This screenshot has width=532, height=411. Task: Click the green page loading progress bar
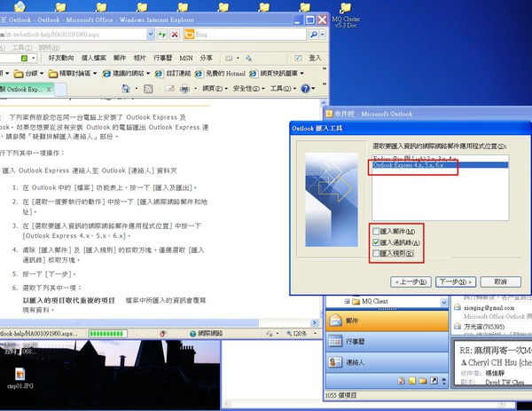(108, 334)
